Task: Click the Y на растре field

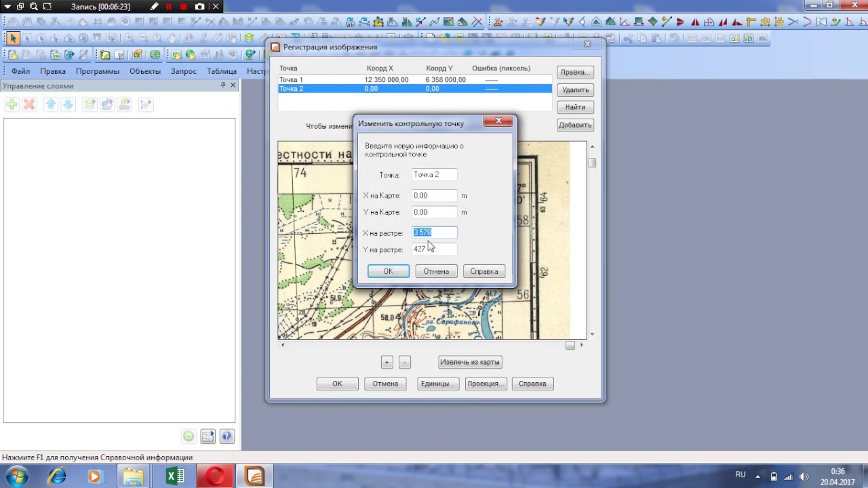Action: [434, 249]
